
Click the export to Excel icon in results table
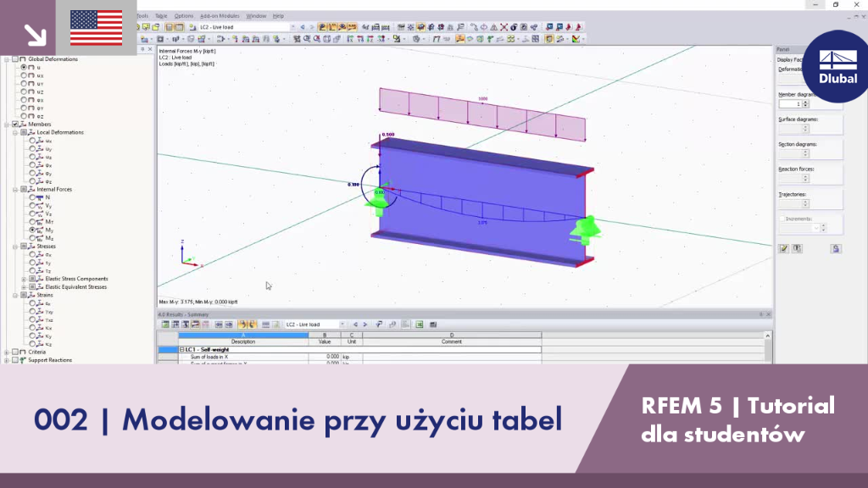[419, 324]
